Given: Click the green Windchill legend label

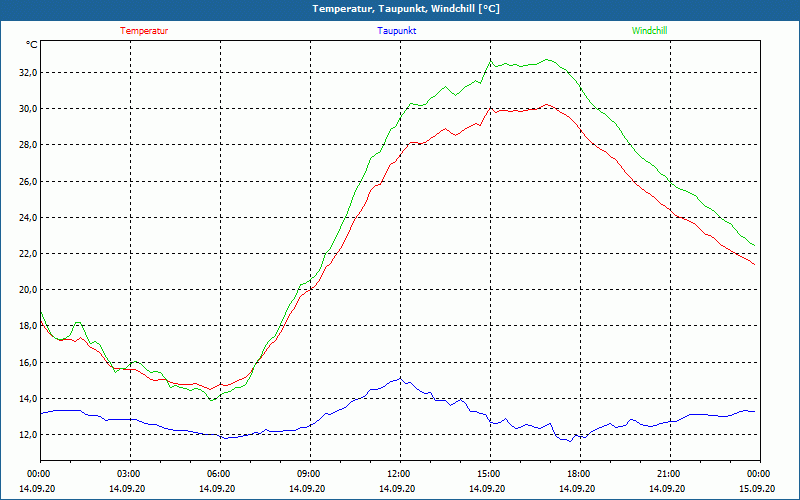Looking at the screenshot, I should click(649, 31).
